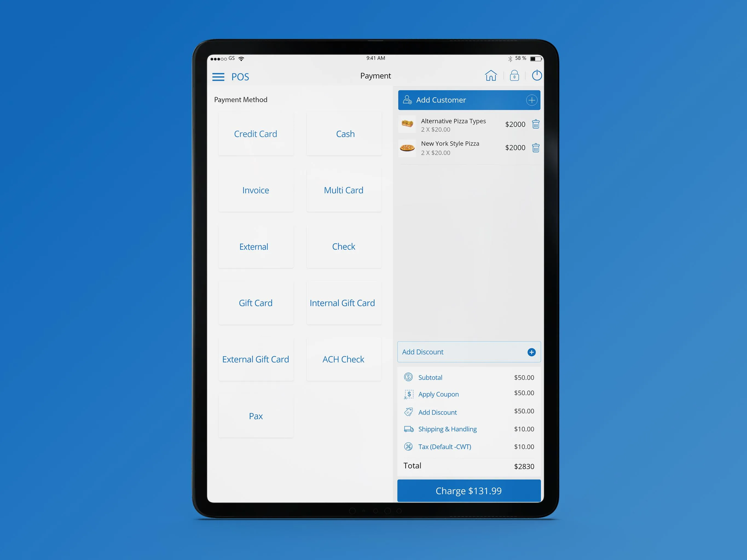
Task: Select the Pax payment option
Action: click(x=256, y=416)
